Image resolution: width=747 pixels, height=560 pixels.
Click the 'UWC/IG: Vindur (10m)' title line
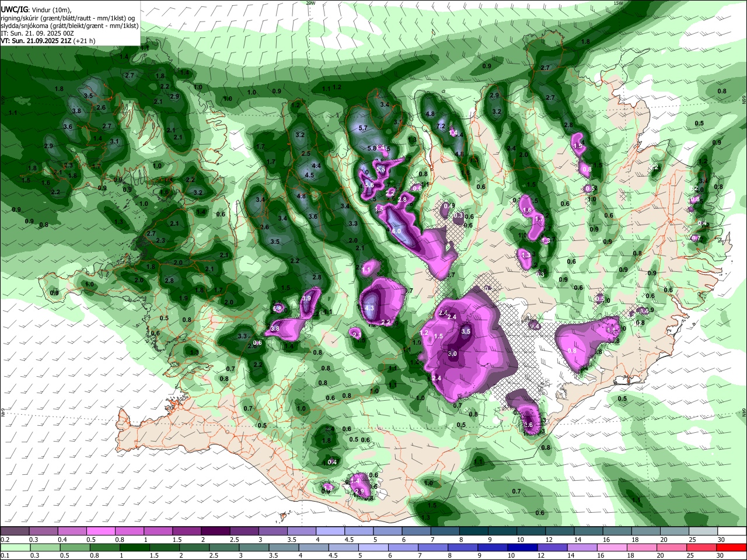click(x=36, y=9)
